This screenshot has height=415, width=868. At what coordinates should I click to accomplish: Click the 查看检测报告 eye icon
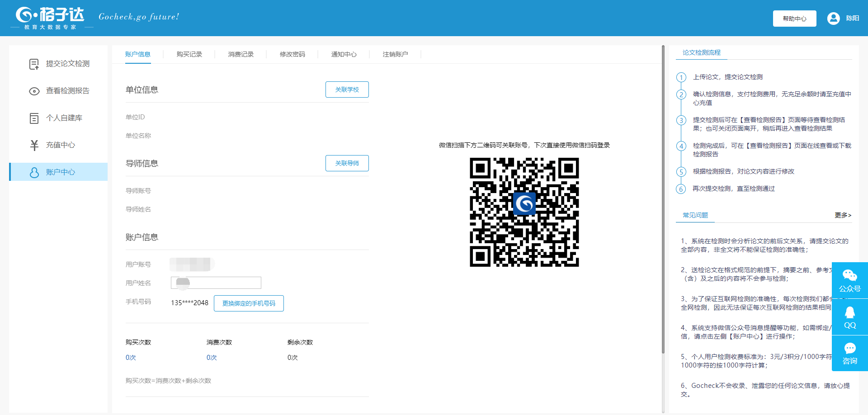coord(34,91)
